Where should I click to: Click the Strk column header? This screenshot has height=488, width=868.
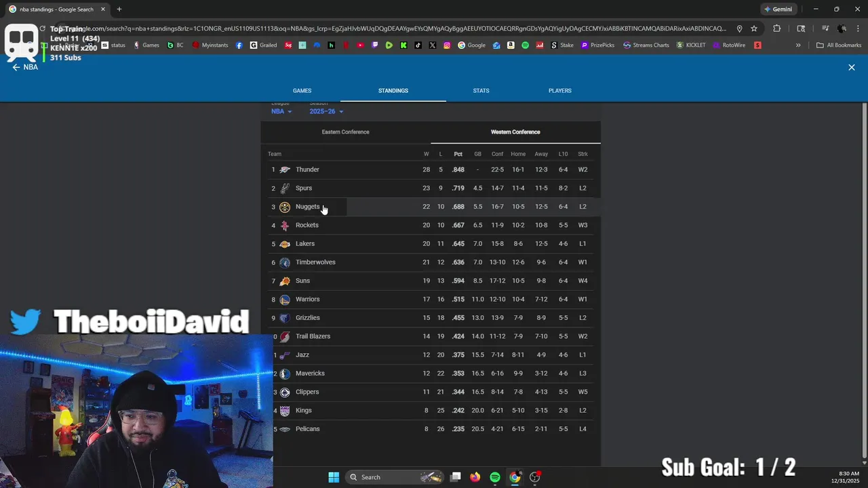(x=583, y=154)
